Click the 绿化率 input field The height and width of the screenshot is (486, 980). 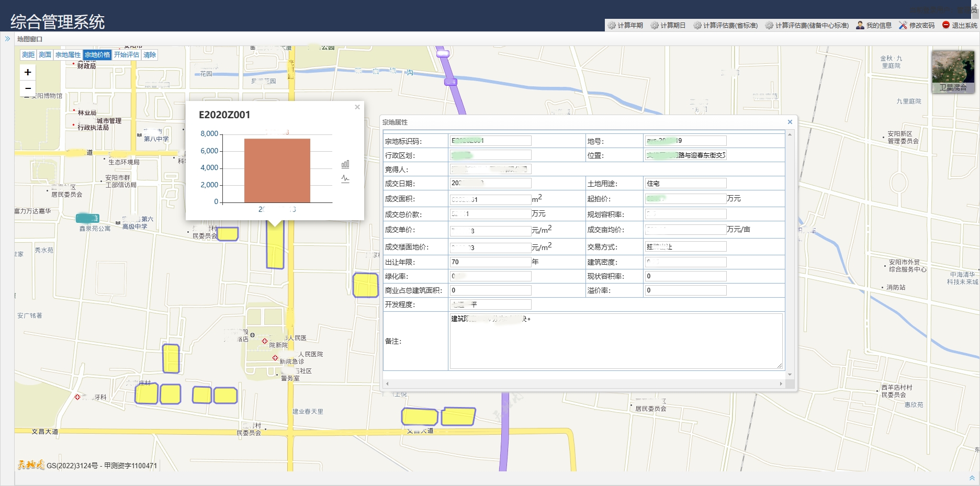(x=491, y=276)
